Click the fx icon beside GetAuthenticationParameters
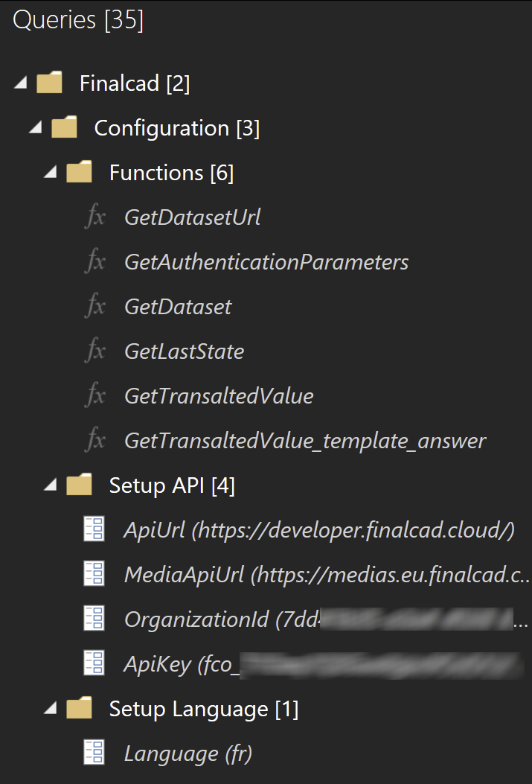This screenshot has height=784, width=532. click(x=95, y=263)
